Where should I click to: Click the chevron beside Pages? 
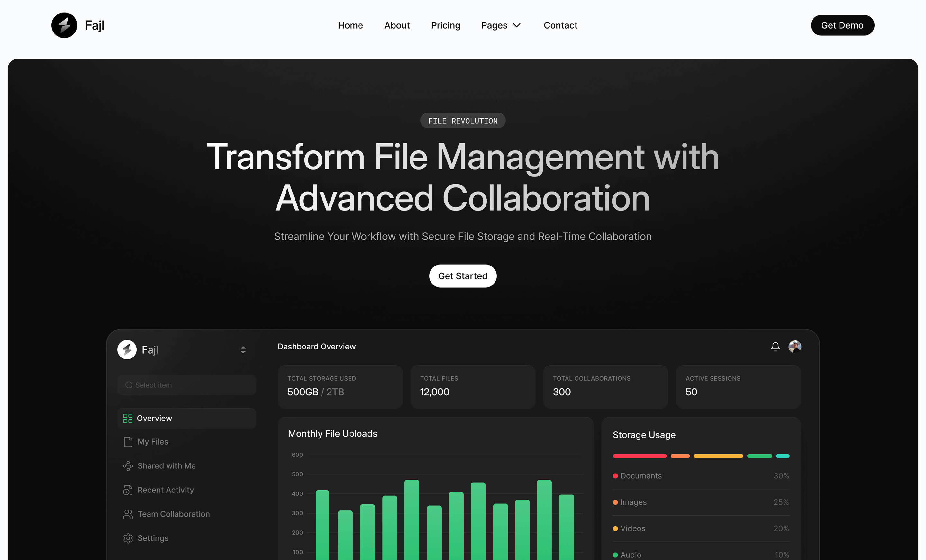(517, 25)
